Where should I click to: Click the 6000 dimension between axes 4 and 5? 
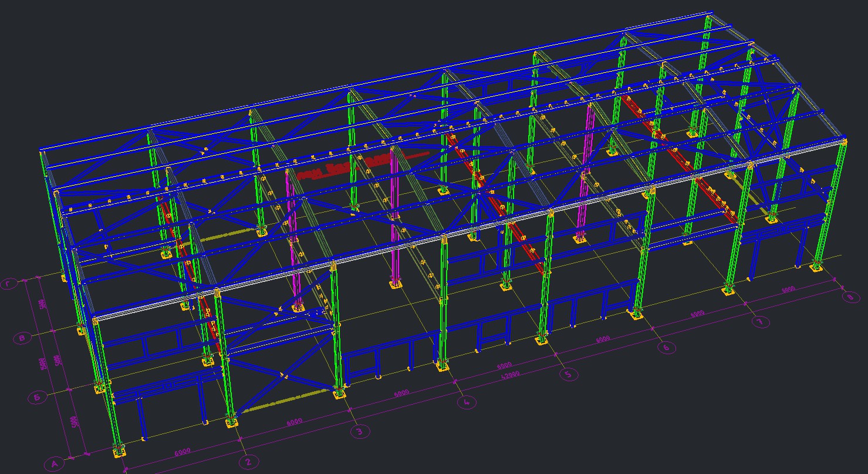[x=504, y=365]
